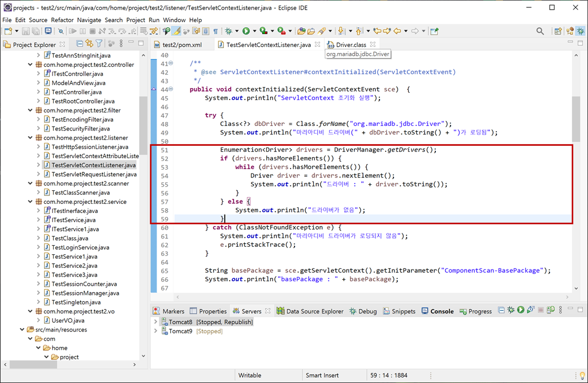The width and height of the screenshot is (588, 383).
Task: Open the New wizard dropdown arrow
Action: [17, 31]
